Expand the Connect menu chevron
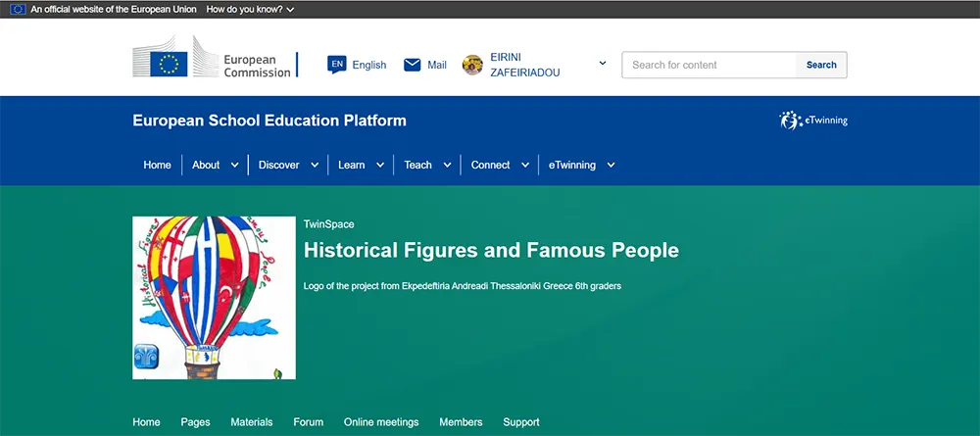The height and width of the screenshot is (436, 980). point(525,166)
